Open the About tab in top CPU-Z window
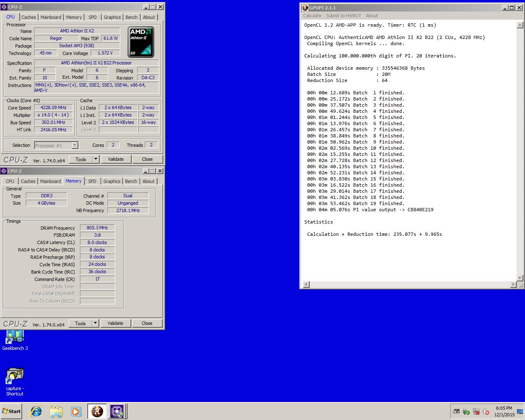Image resolution: width=525 pixels, height=420 pixels. [149, 17]
